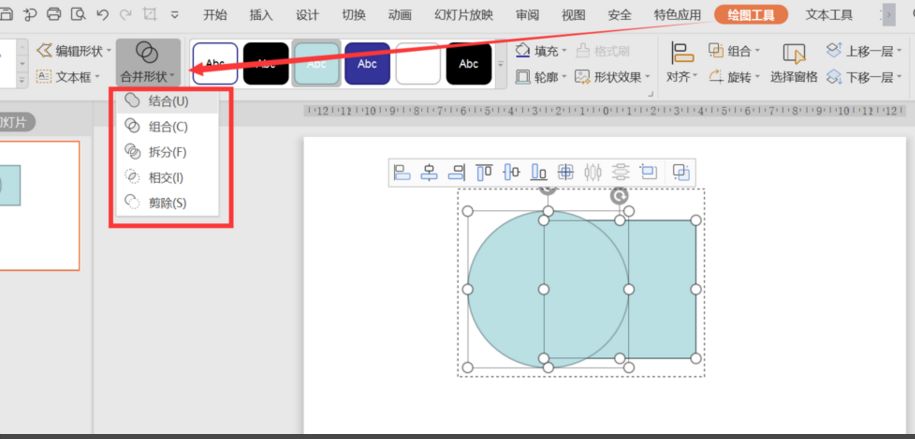Switch to the 开始 tab
Screen dimensions: 915x439
coord(215,15)
